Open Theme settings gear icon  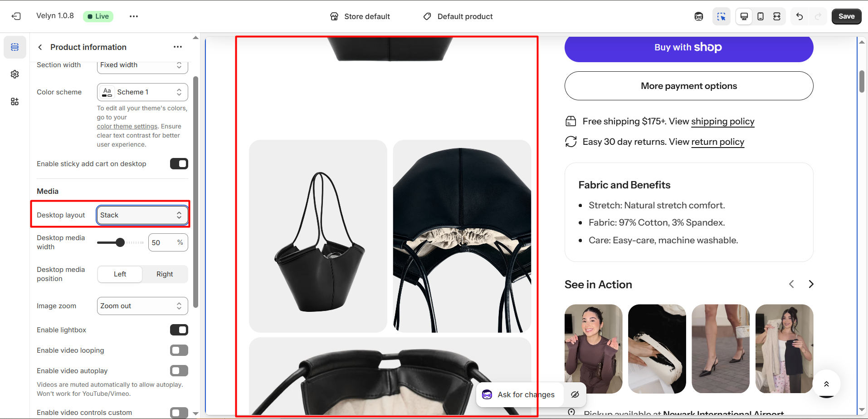point(15,74)
